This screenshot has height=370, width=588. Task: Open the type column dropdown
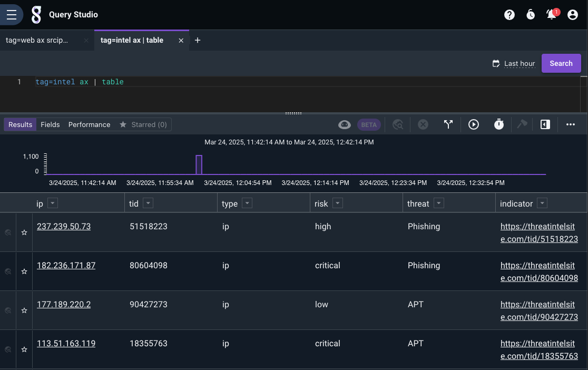click(247, 203)
